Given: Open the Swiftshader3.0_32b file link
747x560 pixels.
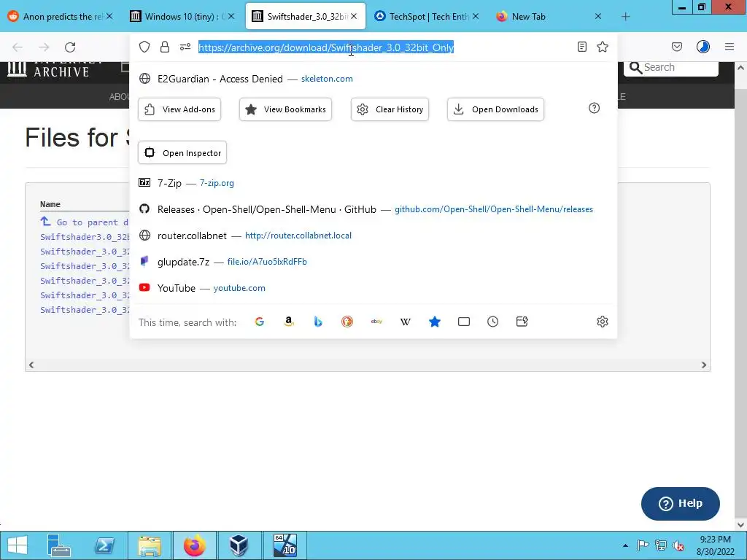Looking at the screenshot, I should pyautogui.click(x=85, y=237).
